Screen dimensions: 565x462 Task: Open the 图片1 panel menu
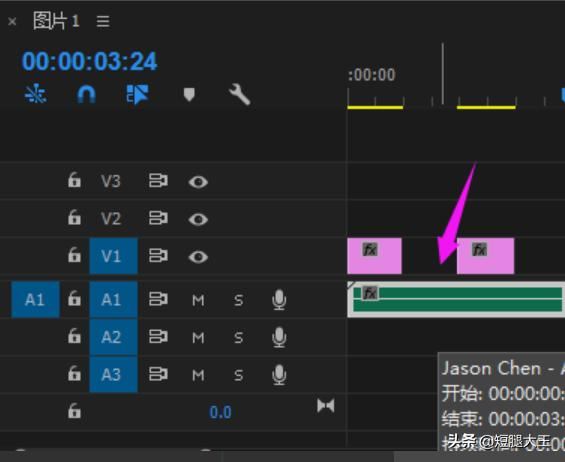pos(103,21)
